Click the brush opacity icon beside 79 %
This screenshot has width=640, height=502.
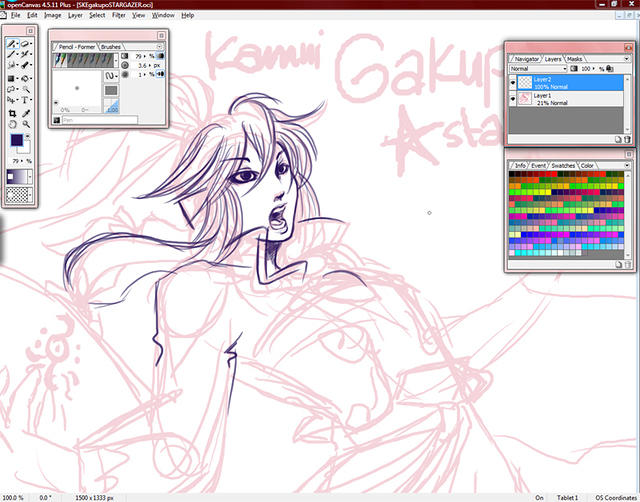125,56
